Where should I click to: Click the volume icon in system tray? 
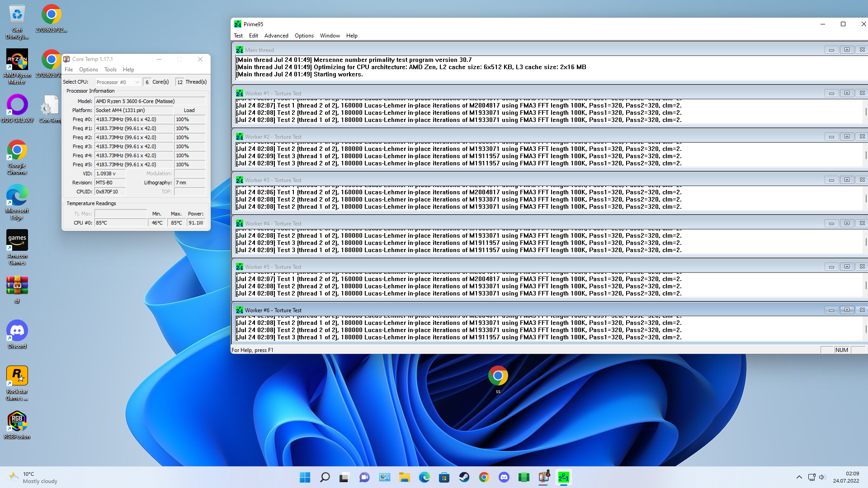click(x=822, y=477)
